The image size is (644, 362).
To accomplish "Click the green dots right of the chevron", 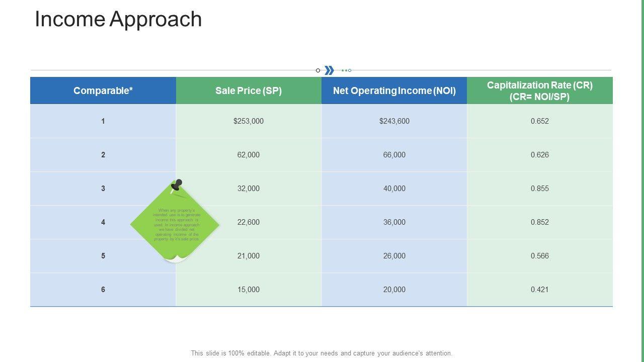I will pos(346,70).
